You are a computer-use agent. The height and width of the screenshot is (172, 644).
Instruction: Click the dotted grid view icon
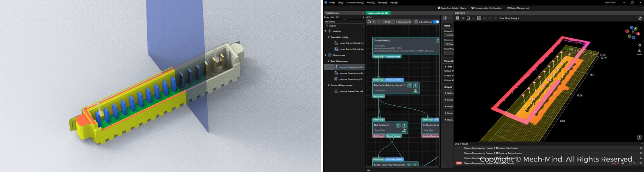coord(474,18)
